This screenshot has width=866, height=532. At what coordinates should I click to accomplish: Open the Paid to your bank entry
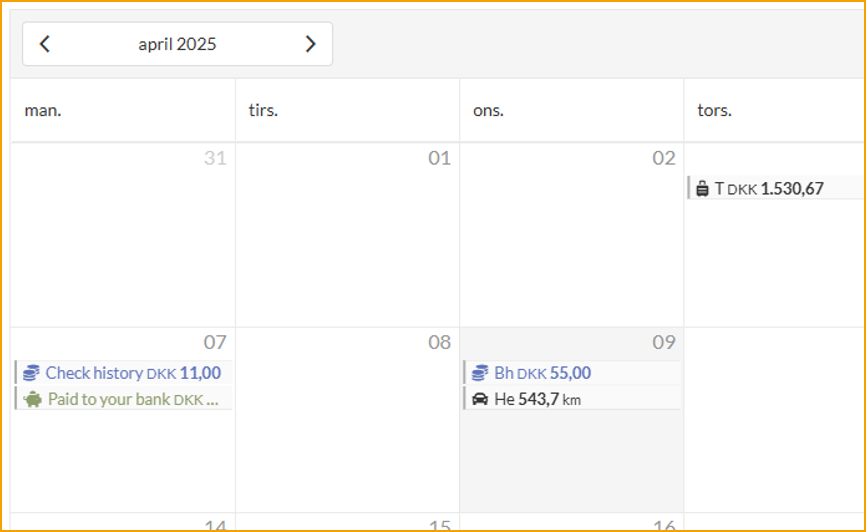125,399
